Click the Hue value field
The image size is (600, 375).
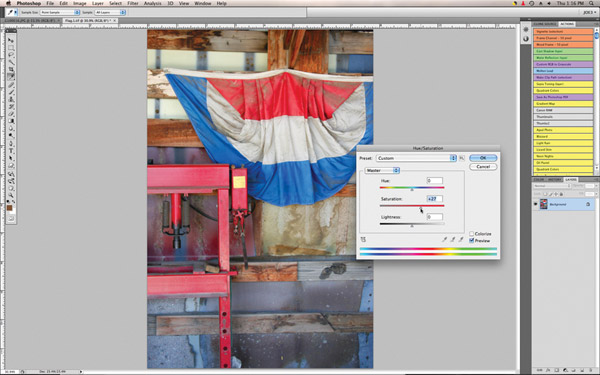coord(434,181)
